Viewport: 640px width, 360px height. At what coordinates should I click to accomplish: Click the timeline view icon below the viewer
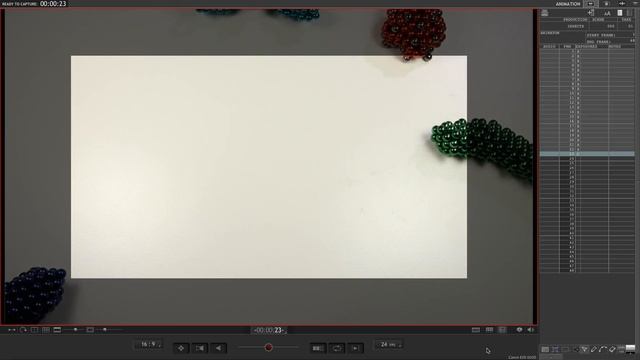pyautogui.click(x=476, y=330)
